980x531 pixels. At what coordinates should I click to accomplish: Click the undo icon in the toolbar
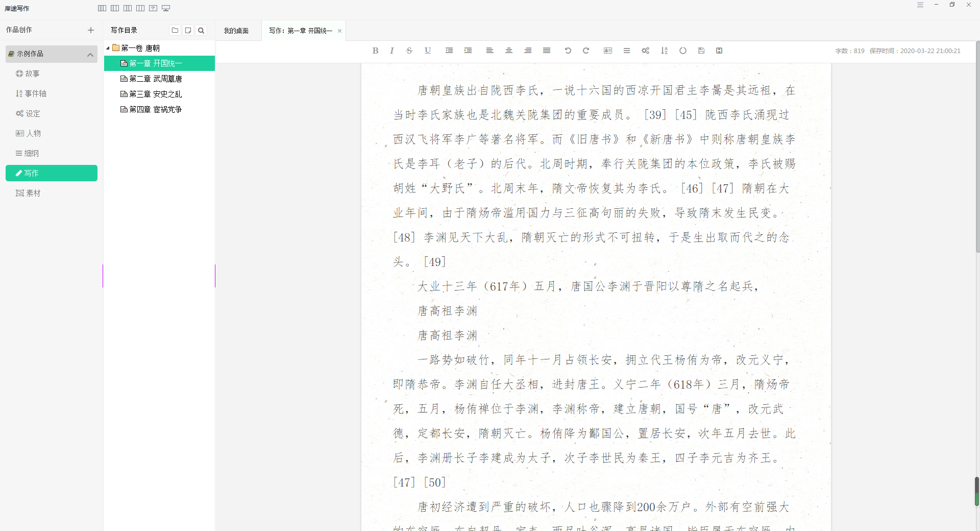pyautogui.click(x=568, y=51)
